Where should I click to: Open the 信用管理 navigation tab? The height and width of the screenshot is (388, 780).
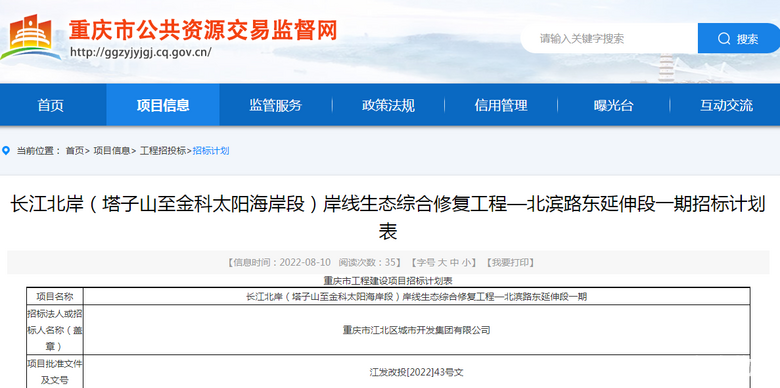pyautogui.click(x=500, y=105)
